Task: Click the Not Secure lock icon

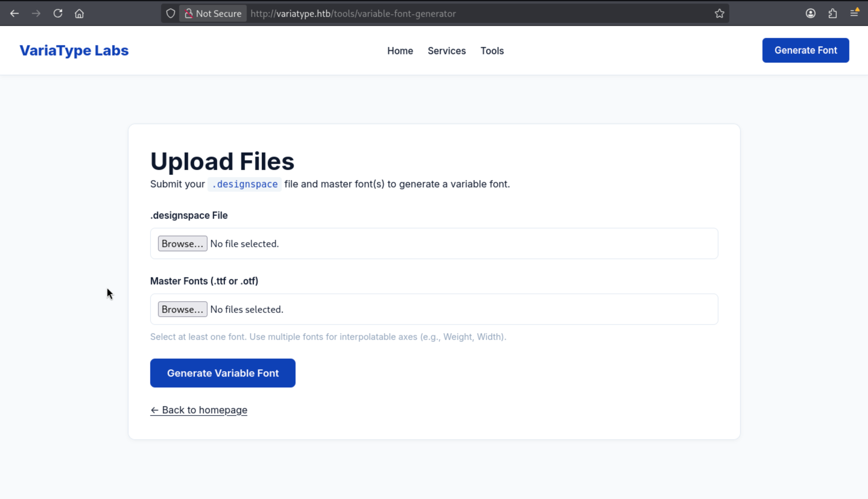Action: [x=188, y=14]
